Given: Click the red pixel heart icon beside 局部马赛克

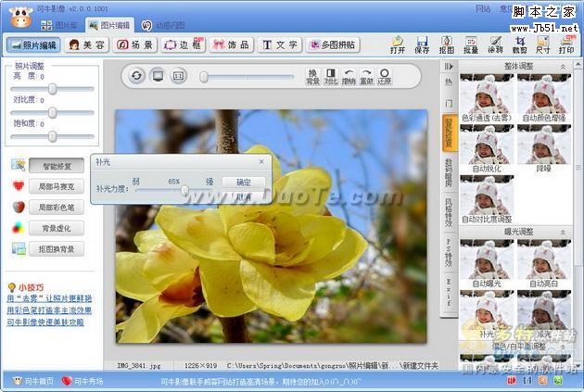Looking at the screenshot, I should click(x=19, y=185).
